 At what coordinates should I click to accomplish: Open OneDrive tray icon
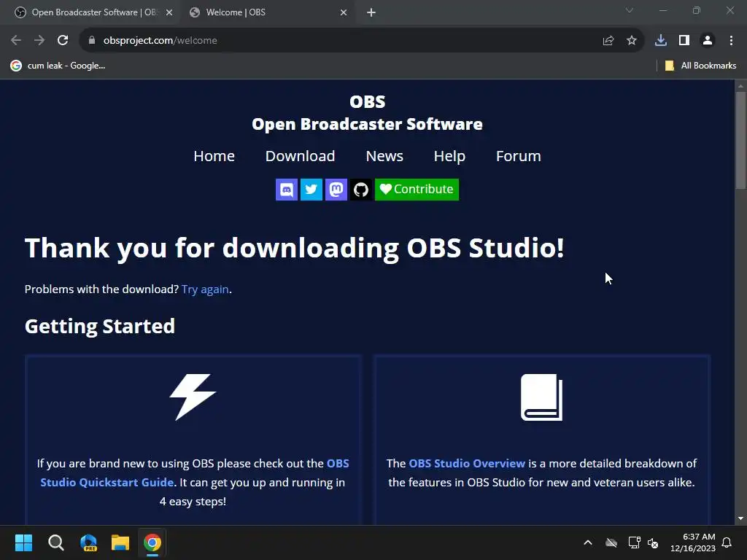[611, 542]
